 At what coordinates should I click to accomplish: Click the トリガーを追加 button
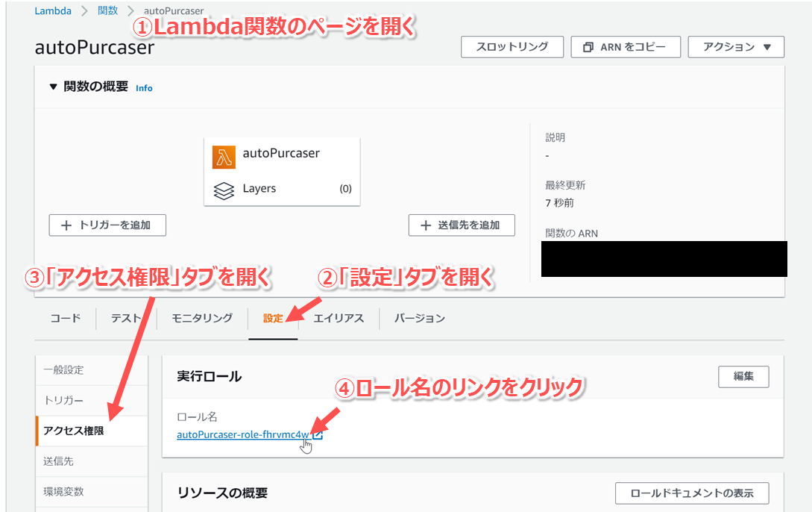107,225
